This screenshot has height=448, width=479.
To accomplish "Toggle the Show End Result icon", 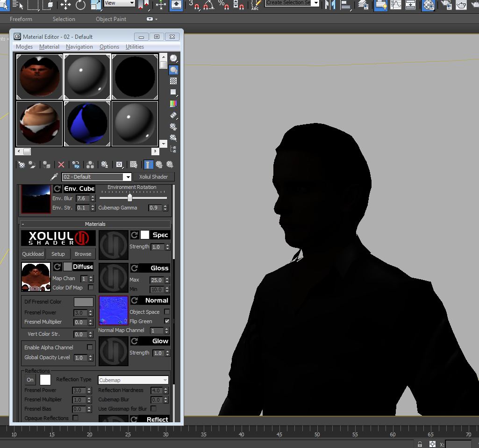I will point(148,165).
